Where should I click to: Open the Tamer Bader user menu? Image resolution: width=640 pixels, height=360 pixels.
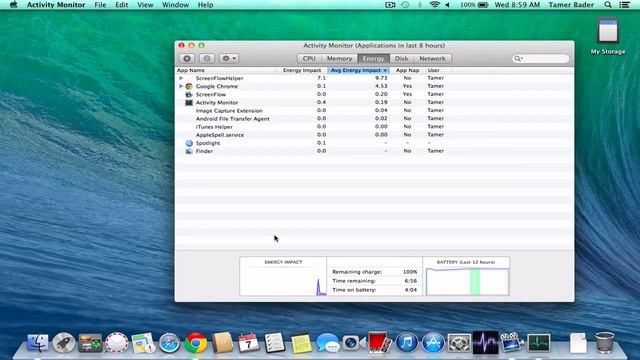571,5
